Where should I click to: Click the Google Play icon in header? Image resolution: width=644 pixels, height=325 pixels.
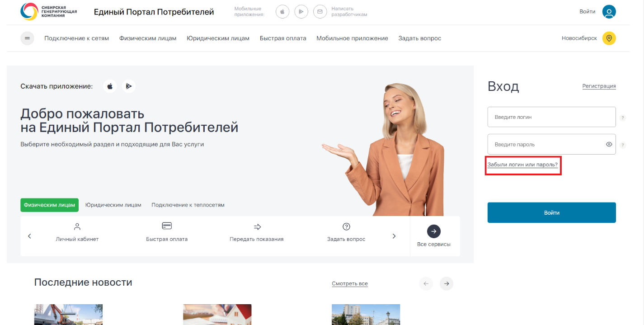[301, 12]
